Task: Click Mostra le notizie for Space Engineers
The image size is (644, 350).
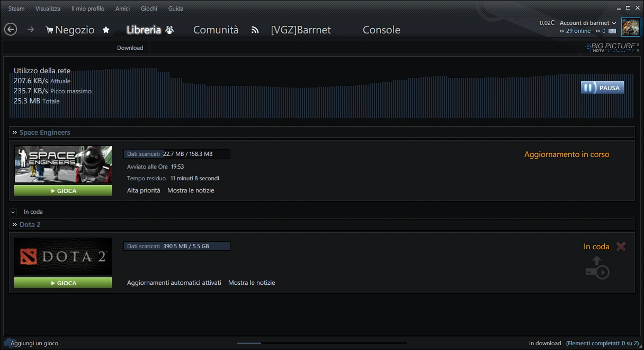Action: (191, 190)
